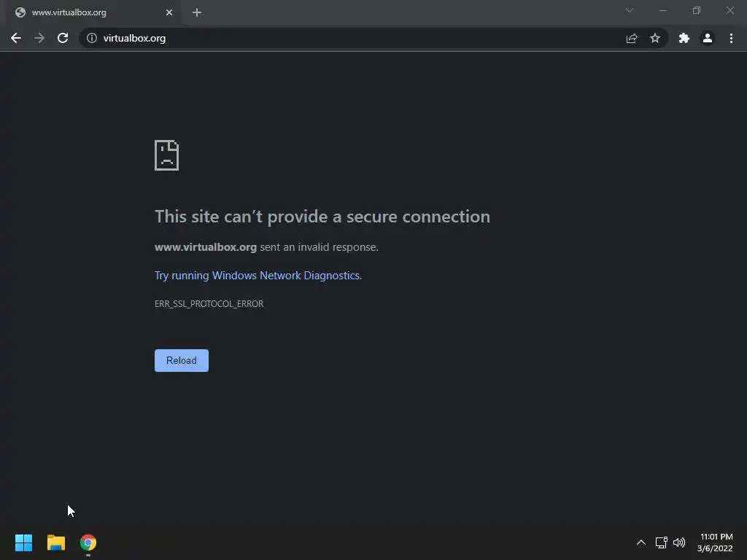Click the blue Reload button
747x560 pixels.
[182, 360]
